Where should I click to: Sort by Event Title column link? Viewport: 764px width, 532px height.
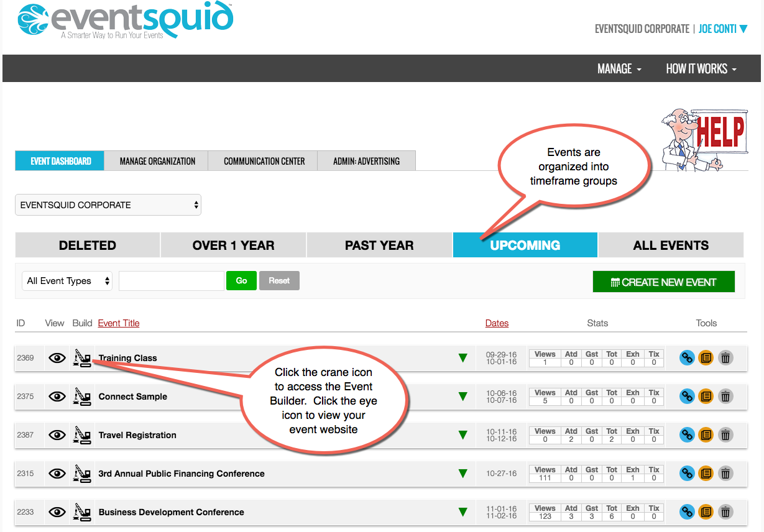(119, 323)
